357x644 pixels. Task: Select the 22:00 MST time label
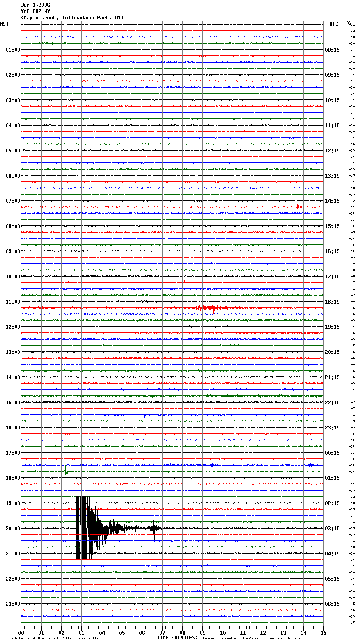tap(13, 579)
